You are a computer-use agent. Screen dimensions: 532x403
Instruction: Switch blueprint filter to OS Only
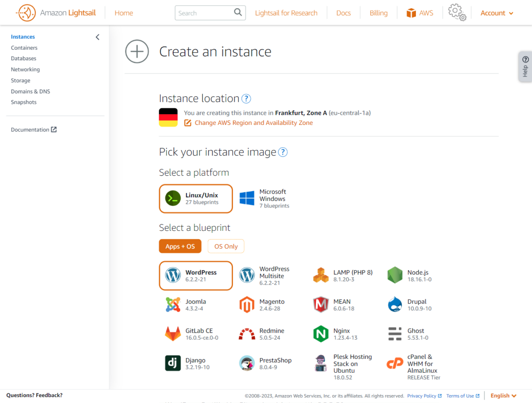226,246
